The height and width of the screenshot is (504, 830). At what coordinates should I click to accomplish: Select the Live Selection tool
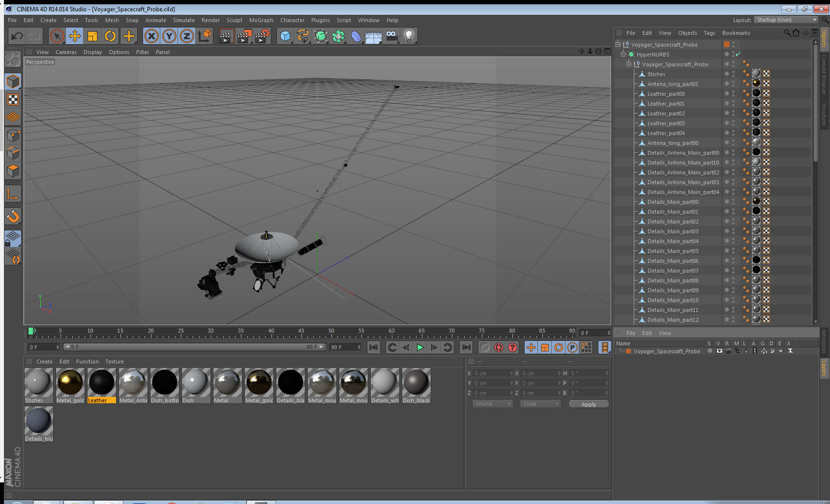(57, 36)
